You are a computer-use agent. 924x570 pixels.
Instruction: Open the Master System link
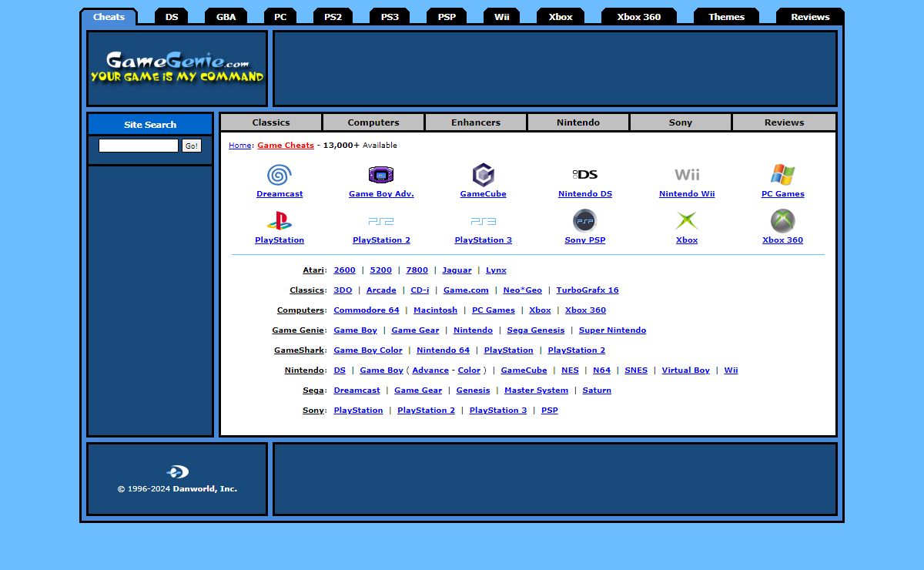click(x=536, y=391)
